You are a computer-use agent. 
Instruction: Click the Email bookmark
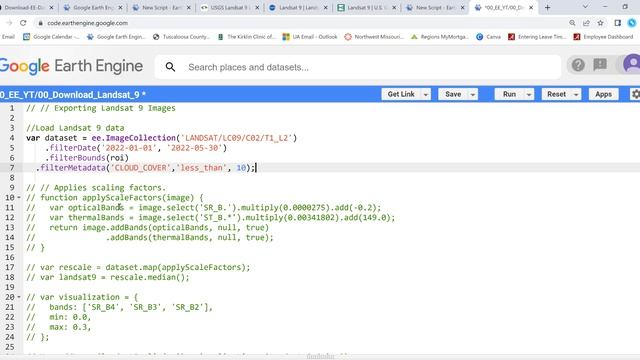tap(8, 37)
